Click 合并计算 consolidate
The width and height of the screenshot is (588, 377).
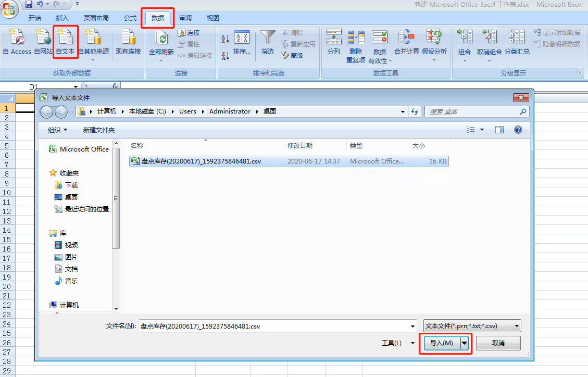pos(407,42)
